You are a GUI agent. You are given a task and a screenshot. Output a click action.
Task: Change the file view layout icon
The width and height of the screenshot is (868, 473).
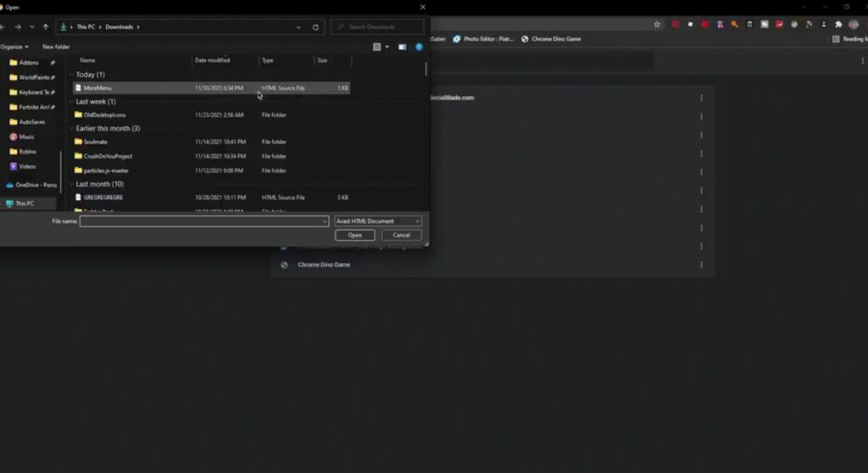coord(377,47)
